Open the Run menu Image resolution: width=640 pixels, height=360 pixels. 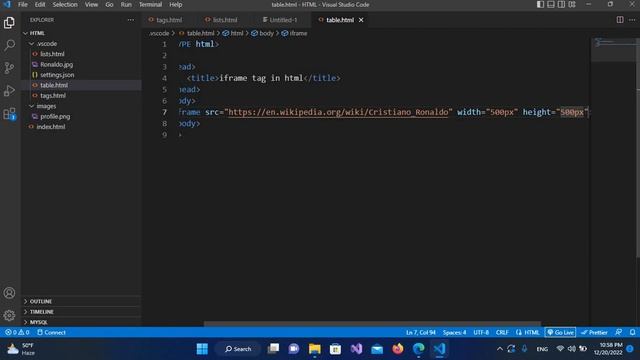(x=126, y=4)
